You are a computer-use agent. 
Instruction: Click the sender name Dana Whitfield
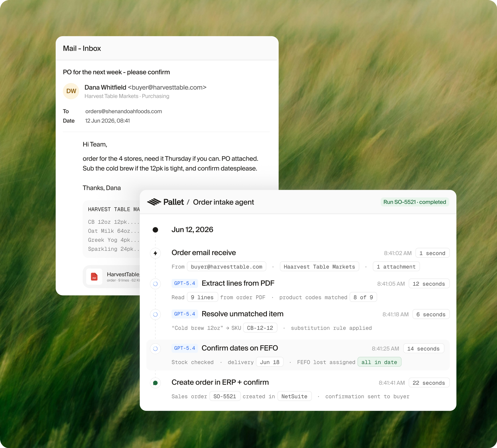[106, 87]
